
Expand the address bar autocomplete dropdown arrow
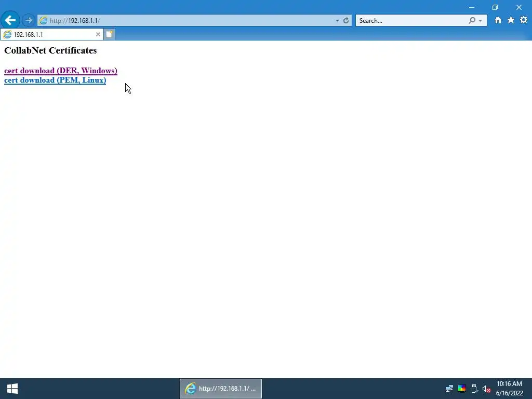click(337, 21)
